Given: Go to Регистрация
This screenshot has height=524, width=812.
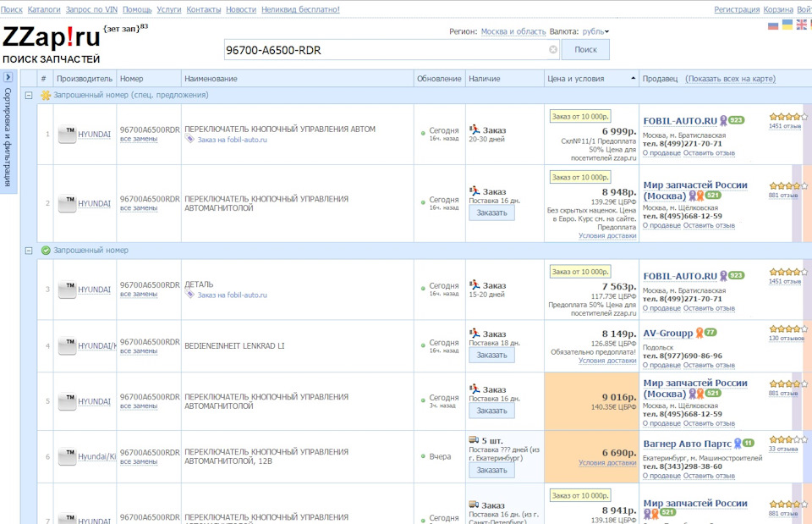Looking at the screenshot, I should (x=737, y=9).
